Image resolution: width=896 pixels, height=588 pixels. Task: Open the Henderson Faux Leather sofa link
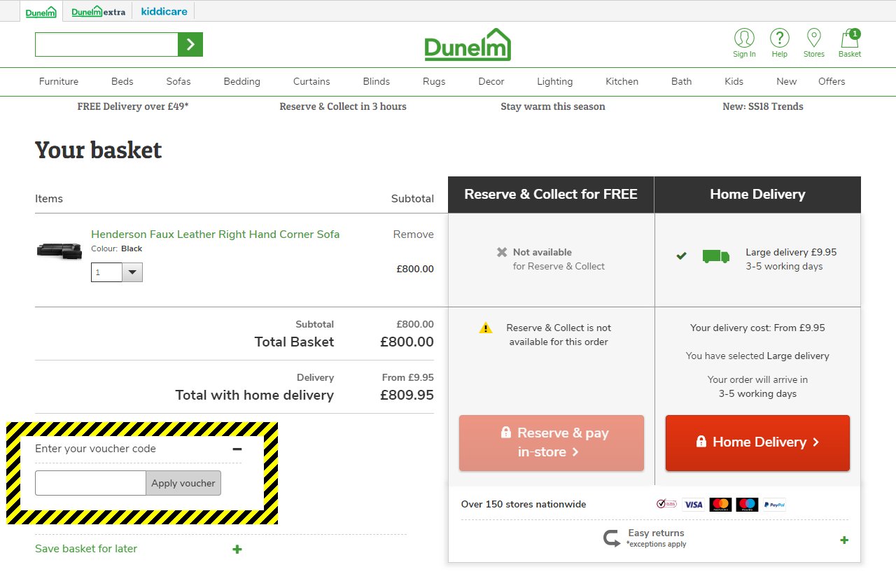pos(216,234)
